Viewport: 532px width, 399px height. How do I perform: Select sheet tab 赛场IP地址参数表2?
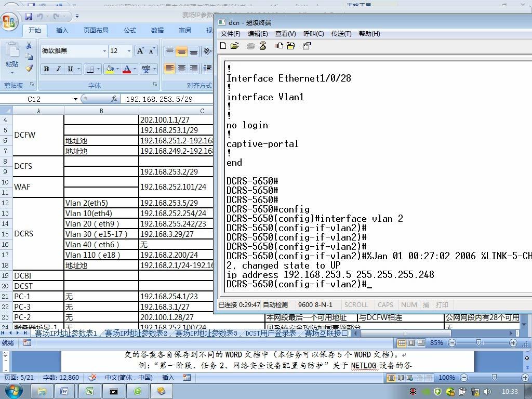(136, 333)
